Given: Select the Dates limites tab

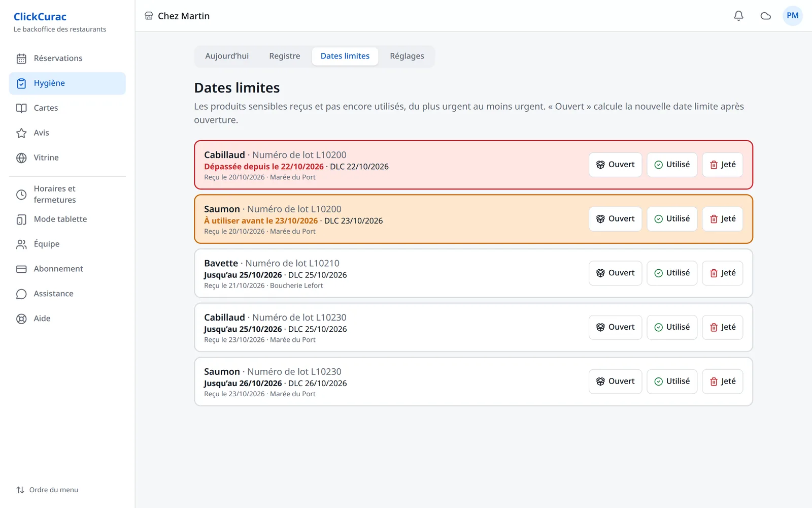Looking at the screenshot, I should pos(345,56).
